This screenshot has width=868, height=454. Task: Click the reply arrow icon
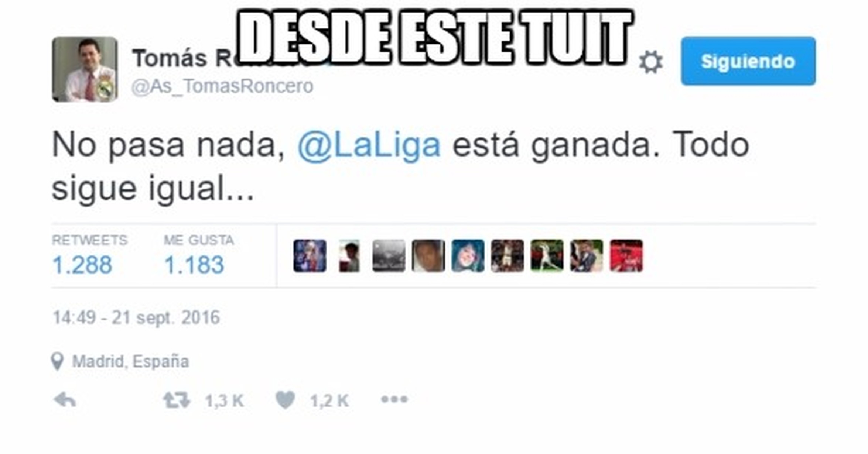click(65, 400)
